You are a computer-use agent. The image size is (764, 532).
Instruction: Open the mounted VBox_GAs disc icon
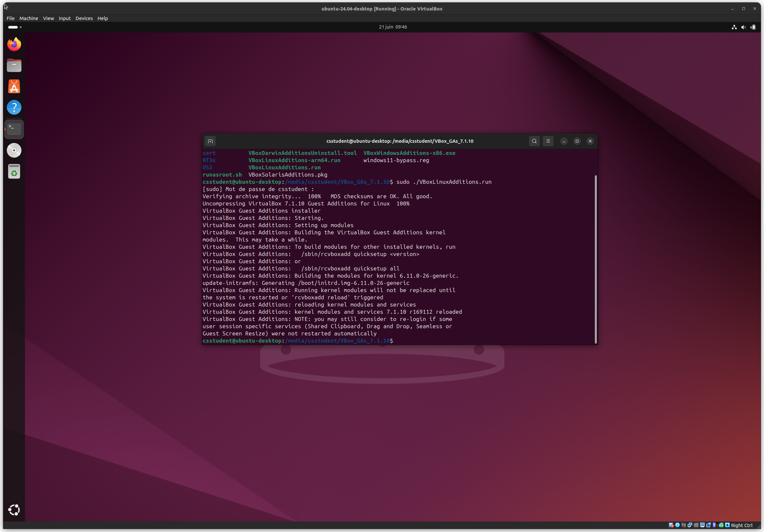coord(14,150)
